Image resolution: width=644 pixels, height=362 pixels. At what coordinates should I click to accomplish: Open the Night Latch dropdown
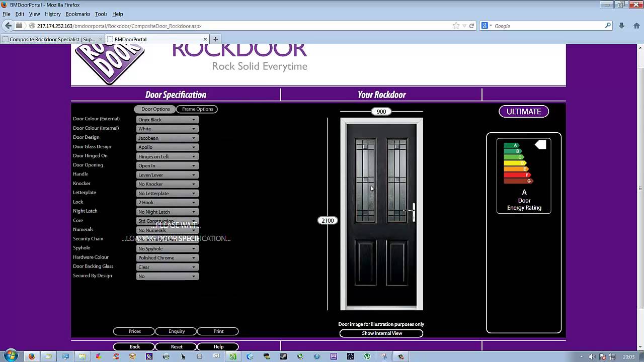coord(167,212)
